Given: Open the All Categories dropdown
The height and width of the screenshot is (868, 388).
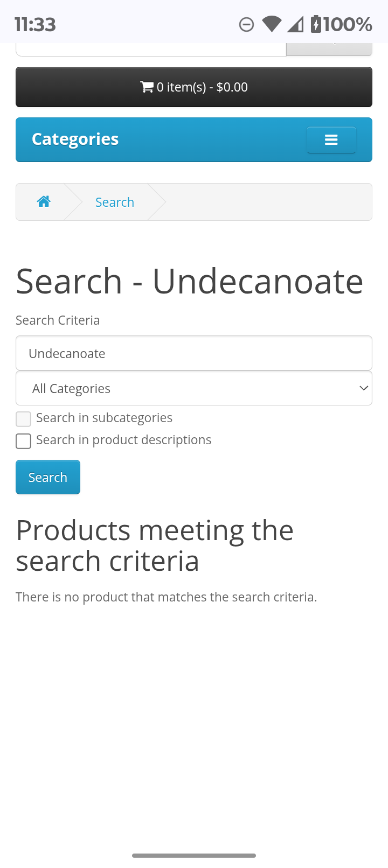Looking at the screenshot, I should point(194,388).
